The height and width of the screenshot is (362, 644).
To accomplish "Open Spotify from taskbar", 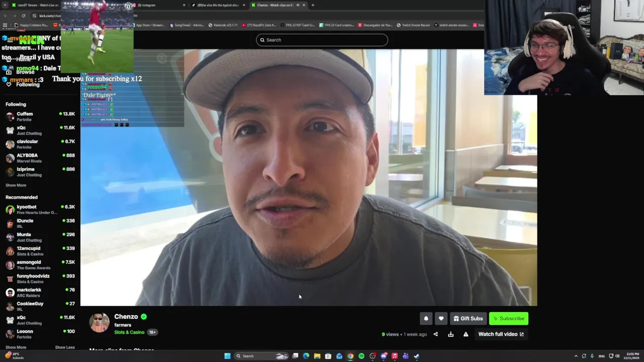I will coord(361,356).
